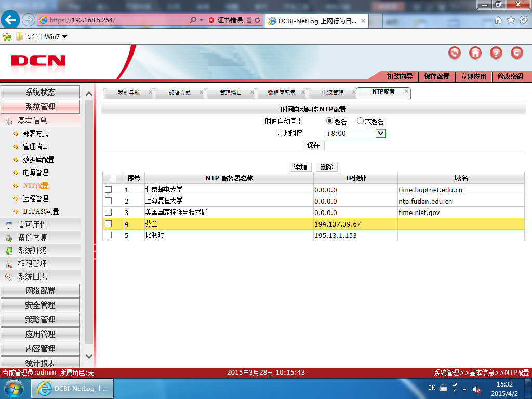Click the 立即应用 header link
The height and width of the screenshot is (399, 532).
pos(473,77)
